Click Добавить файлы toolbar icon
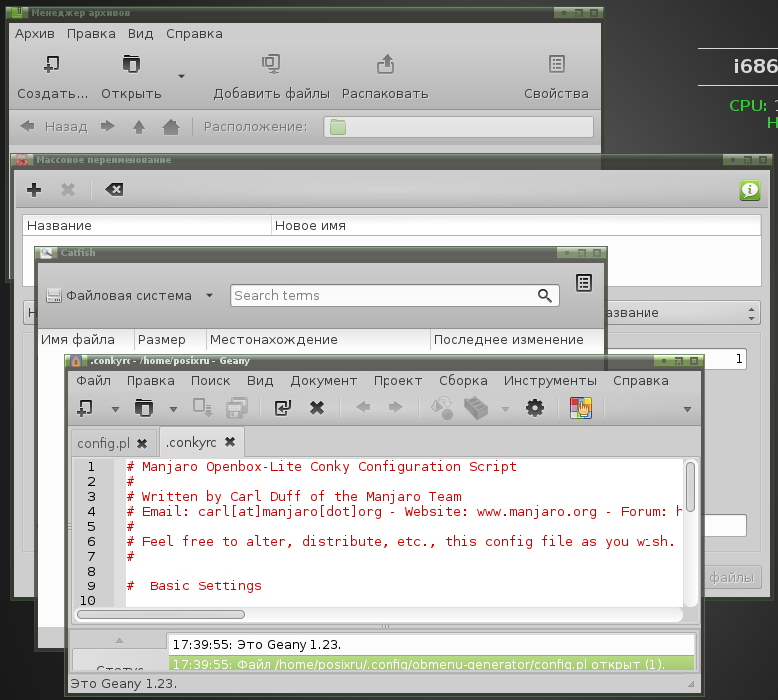Image resolution: width=778 pixels, height=700 pixels. (271, 64)
